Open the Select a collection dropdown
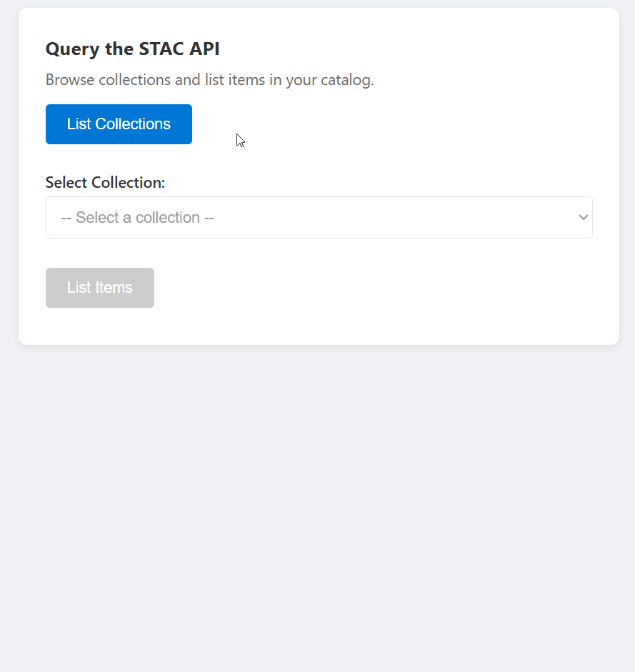The height and width of the screenshot is (672, 635). pyautogui.click(x=319, y=218)
